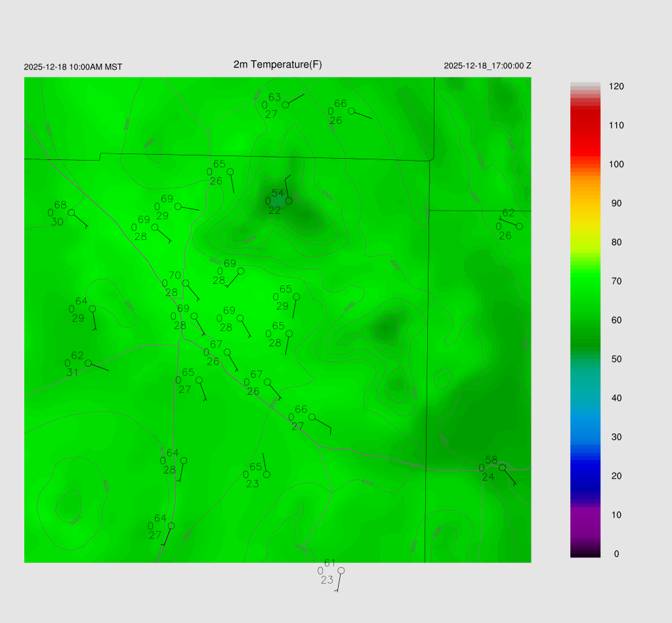Click the station marker labeled 64 and 27

[171, 526]
